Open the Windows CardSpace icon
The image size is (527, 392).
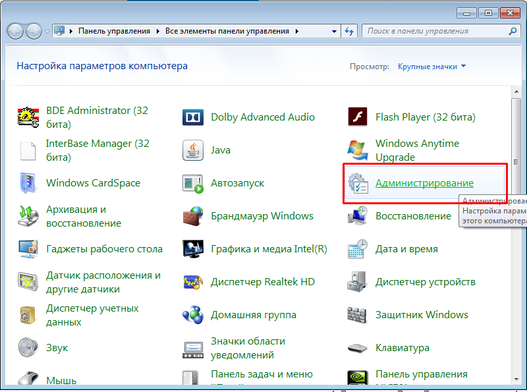coord(27,183)
